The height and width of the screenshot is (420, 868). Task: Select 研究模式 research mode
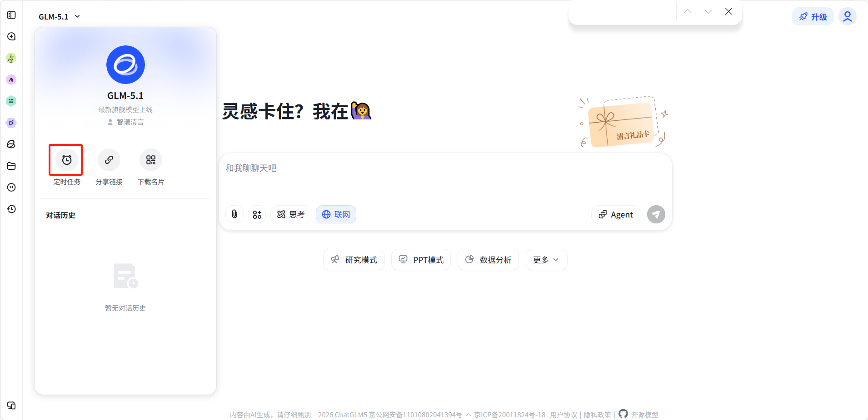click(354, 260)
